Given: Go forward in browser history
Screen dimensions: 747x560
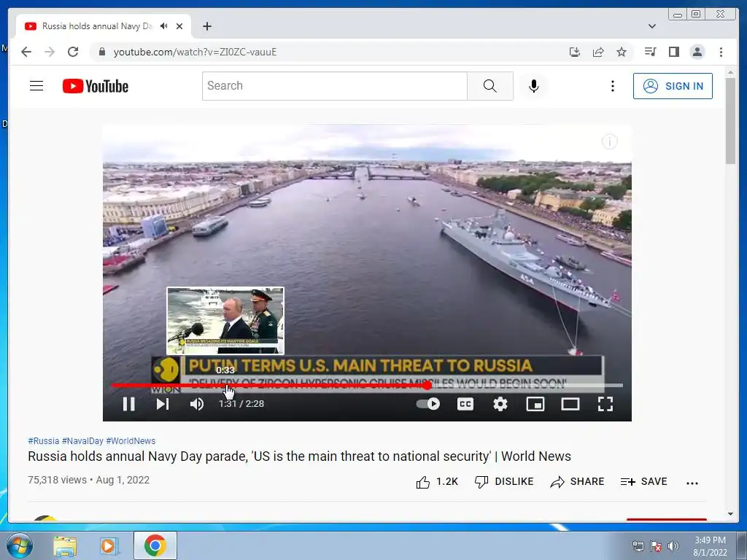Looking at the screenshot, I should tap(50, 52).
